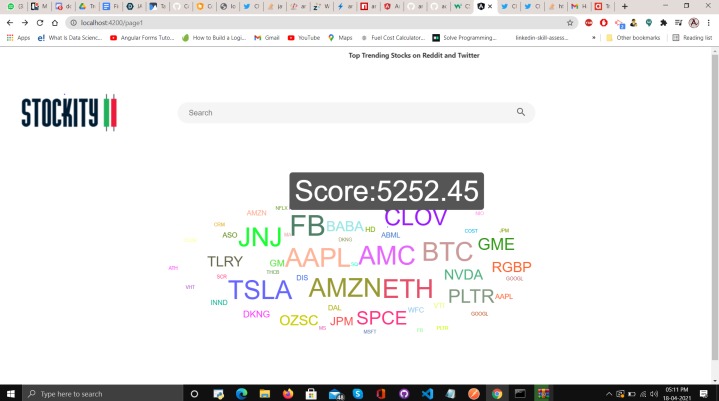Viewport: 719px width, 401px height.
Task: Open the Opera red extension icon
Action: [x=603, y=22]
